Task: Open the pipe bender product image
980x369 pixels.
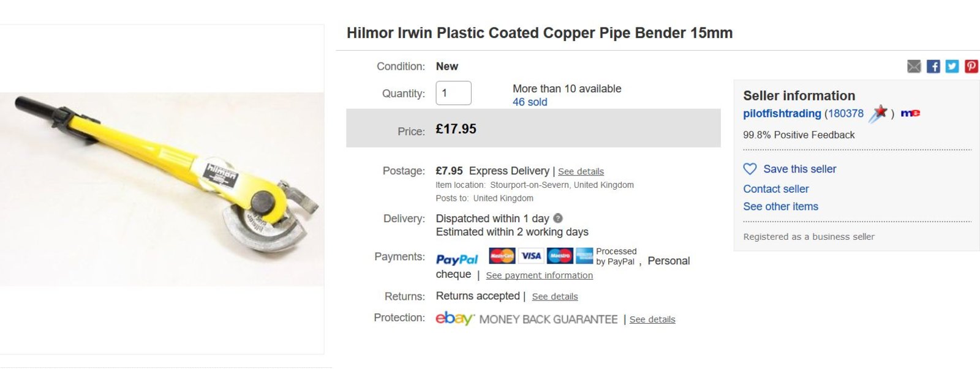Action: click(x=162, y=188)
